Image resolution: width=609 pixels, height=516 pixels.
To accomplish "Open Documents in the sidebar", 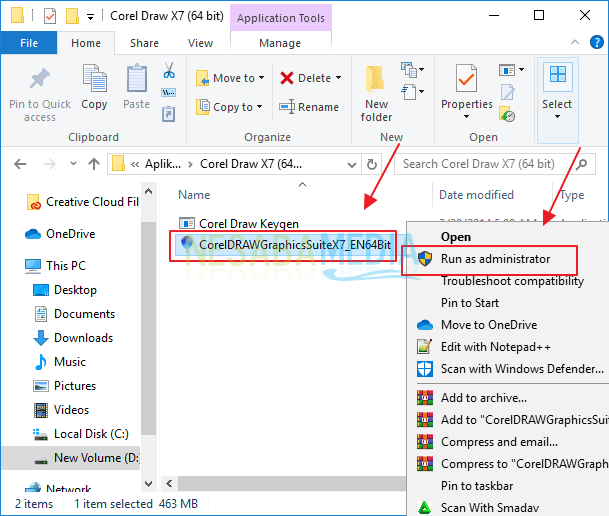I will (75, 314).
